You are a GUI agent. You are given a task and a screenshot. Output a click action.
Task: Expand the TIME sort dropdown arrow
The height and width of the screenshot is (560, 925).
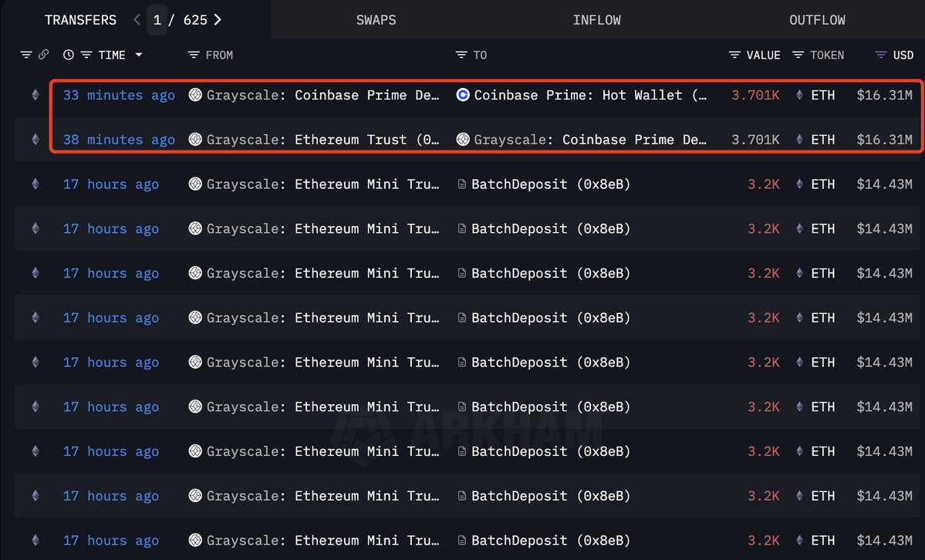pos(139,55)
